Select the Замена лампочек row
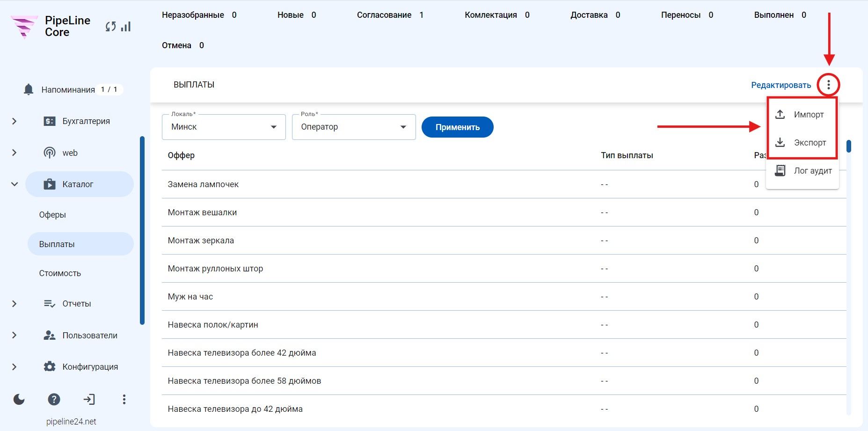This screenshot has height=431, width=868. (504, 184)
